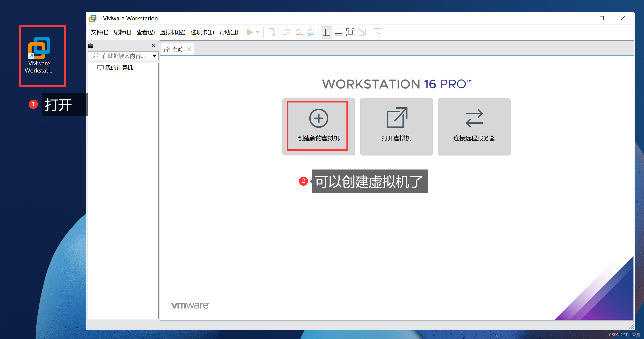Click the Unity mode icon

pos(362,32)
